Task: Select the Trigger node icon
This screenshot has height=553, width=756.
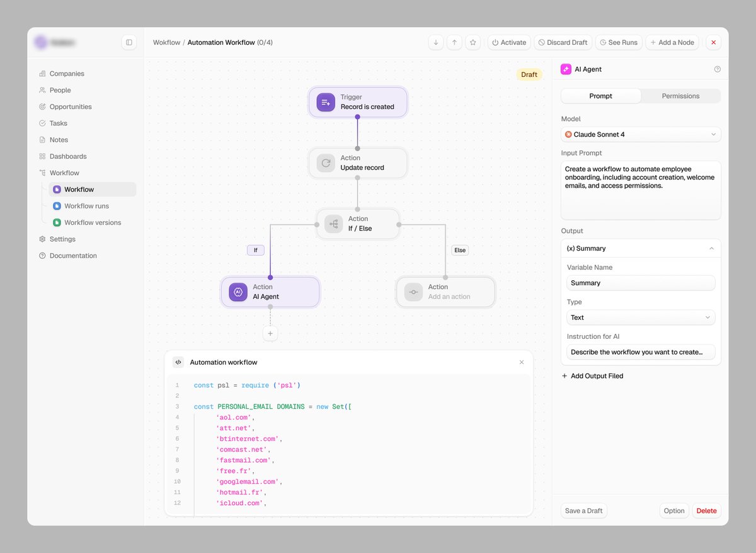Action: (x=326, y=102)
